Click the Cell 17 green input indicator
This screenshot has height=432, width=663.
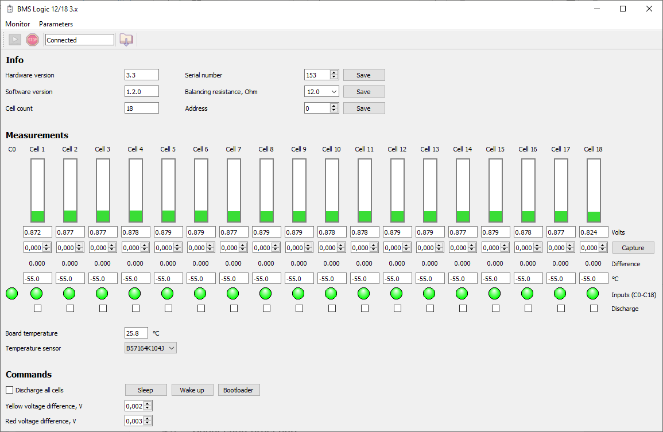(560, 293)
